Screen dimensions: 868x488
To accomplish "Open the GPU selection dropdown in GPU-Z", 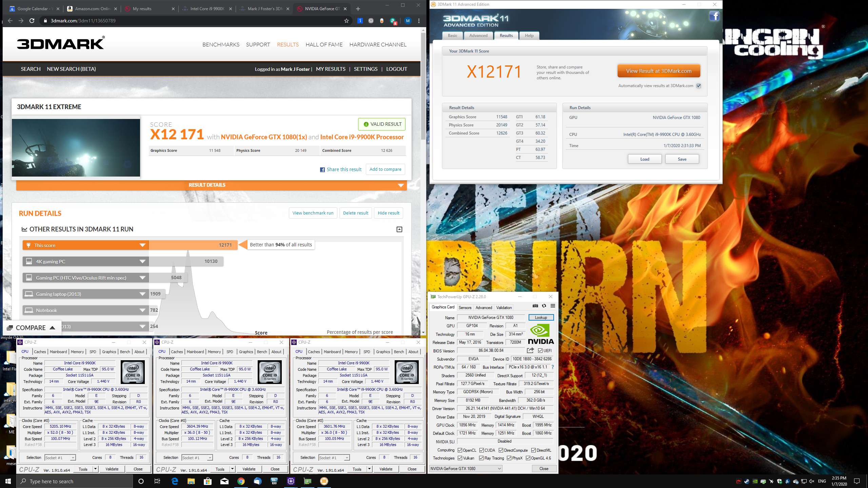I will point(465,468).
